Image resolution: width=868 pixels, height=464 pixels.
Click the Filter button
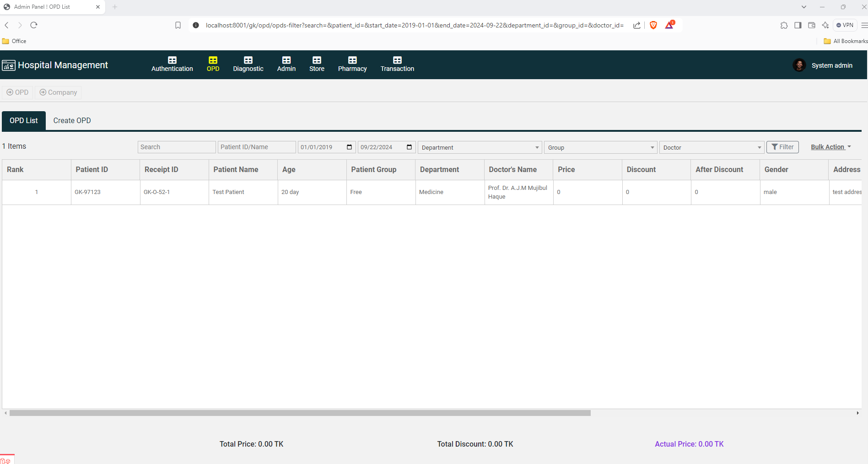click(782, 147)
